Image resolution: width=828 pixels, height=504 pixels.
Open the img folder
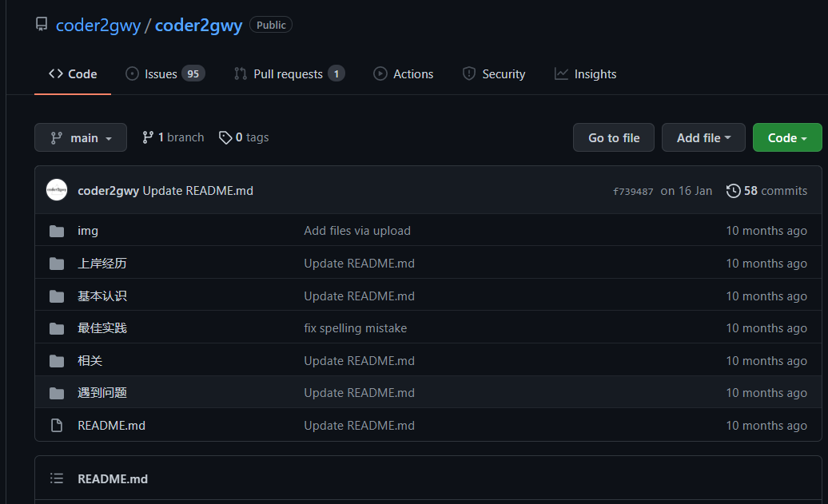point(88,231)
